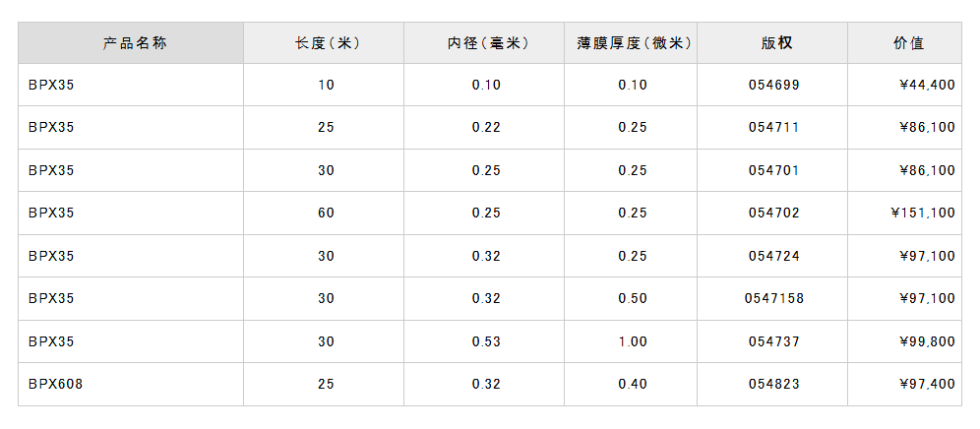
Task: Select the BPX608 product name cell
Action: [56, 385]
